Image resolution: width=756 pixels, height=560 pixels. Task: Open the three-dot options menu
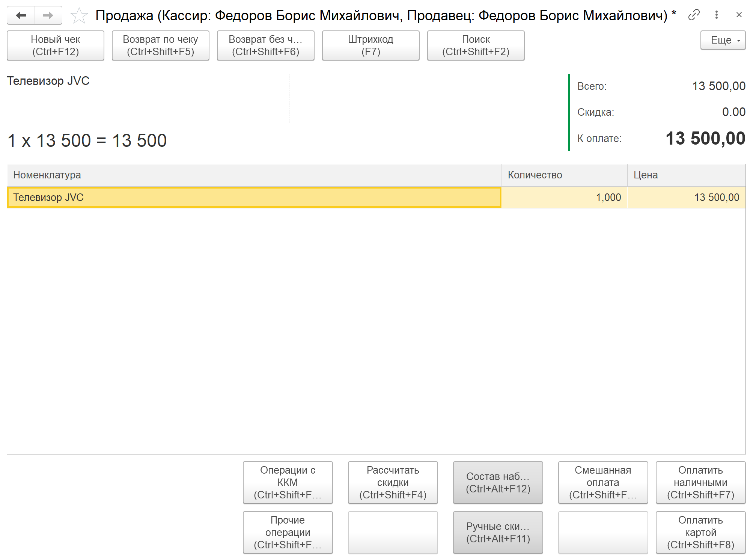[717, 15]
